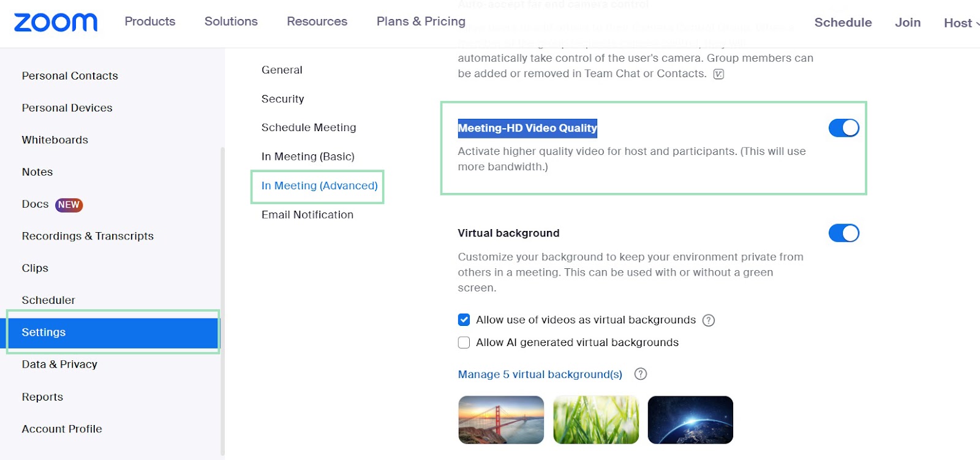Click 'Activate higher quality video' description text
The width and height of the screenshot is (980, 460).
[632, 159]
